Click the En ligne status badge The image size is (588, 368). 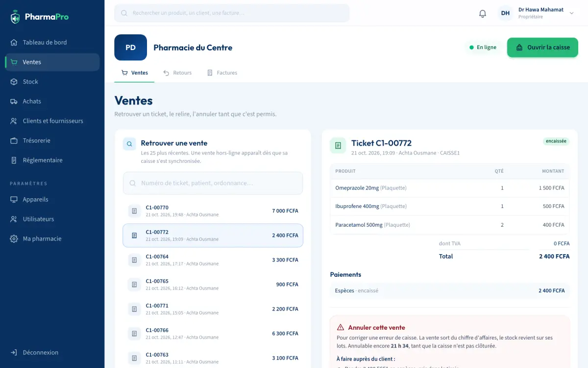click(483, 48)
